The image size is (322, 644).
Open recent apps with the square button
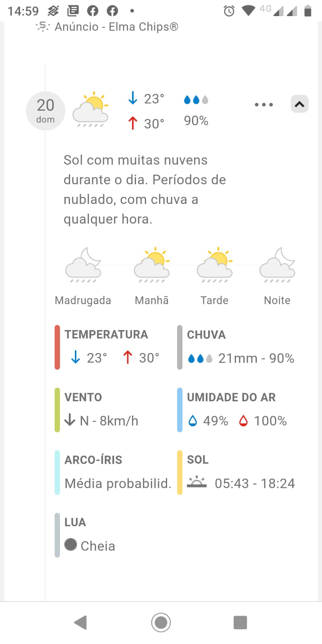240,622
